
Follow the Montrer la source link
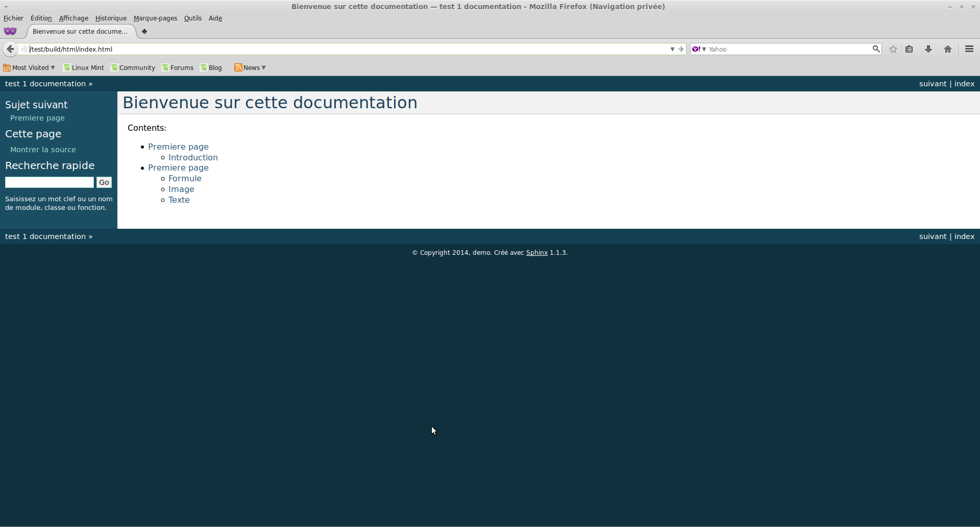click(x=43, y=150)
